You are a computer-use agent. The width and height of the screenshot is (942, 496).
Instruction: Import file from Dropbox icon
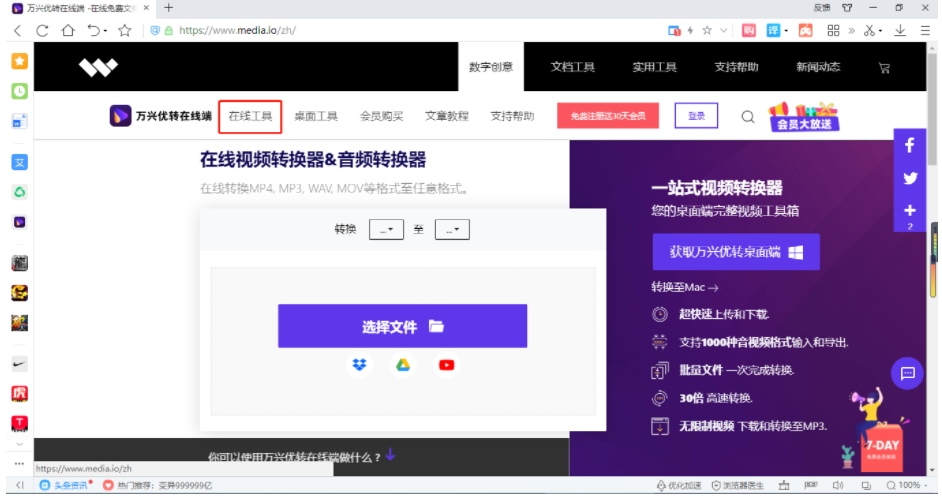[359, 365]
